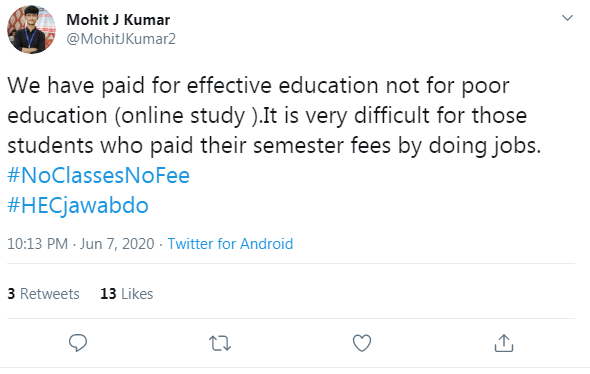
Task: Click the tweet line containing '(online study )'
Action: pos(267,116)
